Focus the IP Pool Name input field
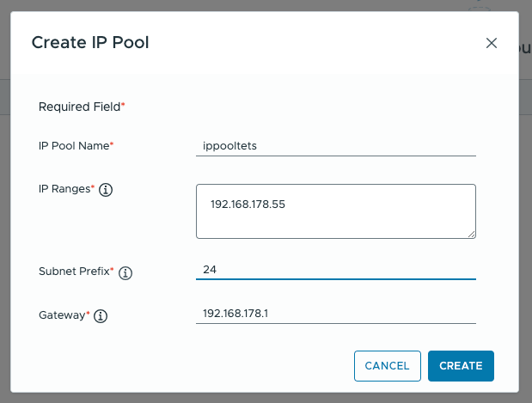Screen dimensions: 532x403 click(x=336, y=146)
